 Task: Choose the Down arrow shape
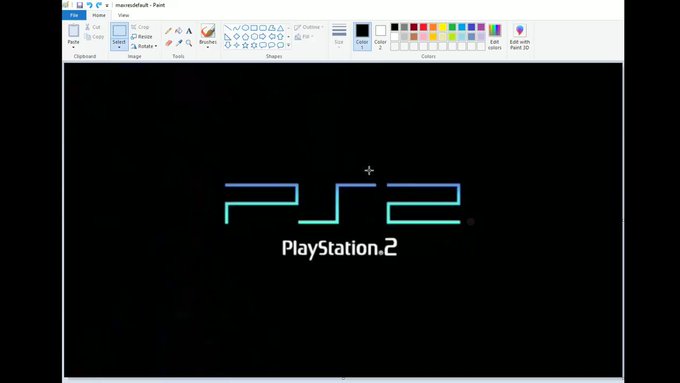(228, 45)
